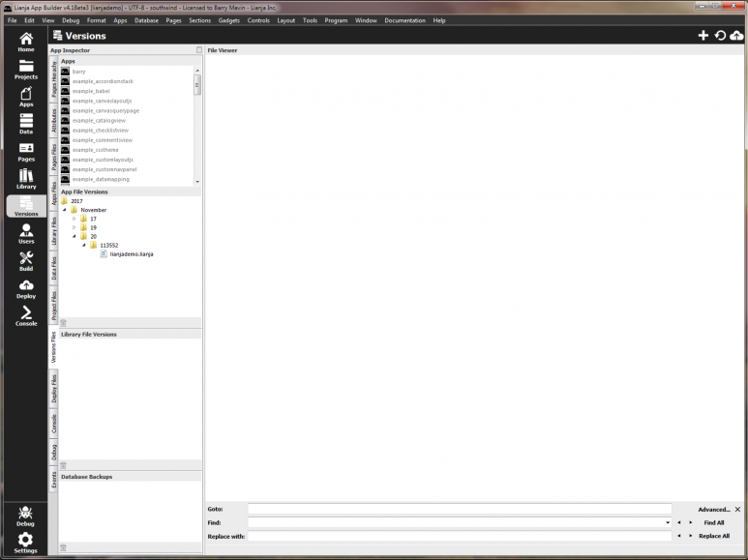Open the Deploy workspace in sidebar
748x560 pixels.
click(x=26, y=288)
